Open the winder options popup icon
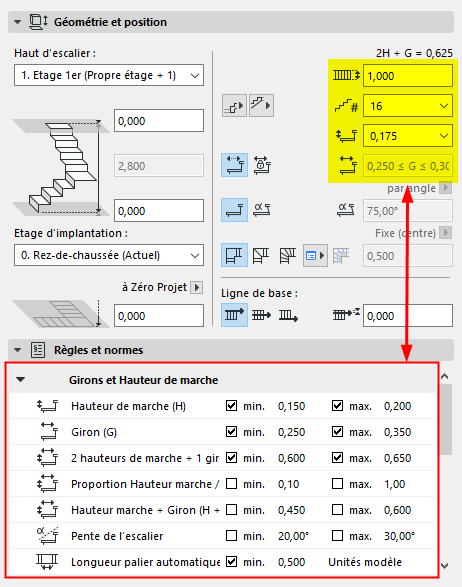The height and width of the screenshot is (587, 462). [x=315, y=256]
